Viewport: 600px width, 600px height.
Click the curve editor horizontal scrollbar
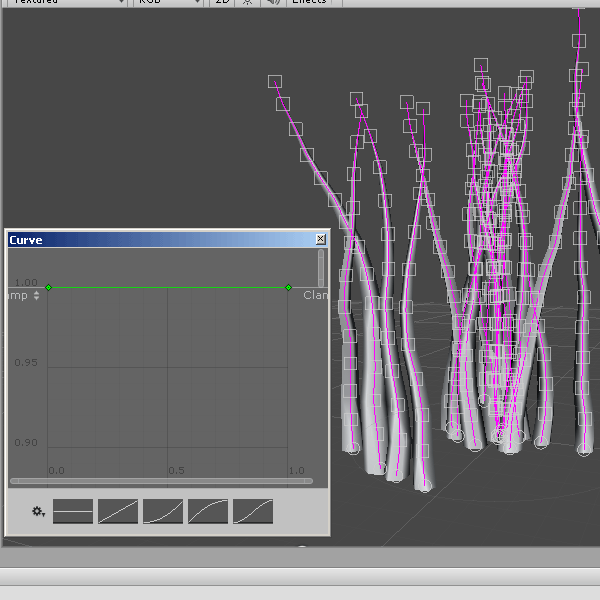(160, 481)
